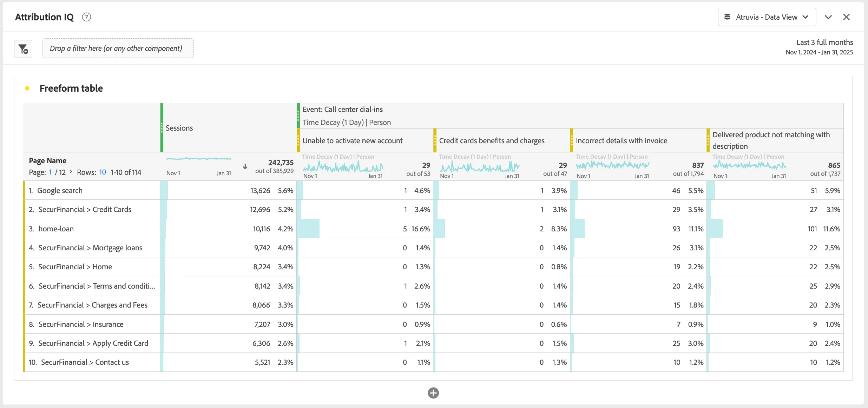Viewport: 868px width, 408px height.
Task: Click the Sessions sort arrow
Action: pyautogui.click(x=245, y=166)
